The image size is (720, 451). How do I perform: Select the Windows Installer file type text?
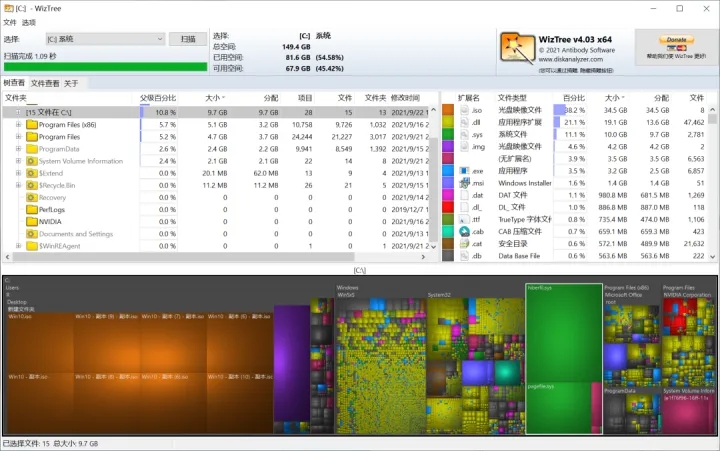click(525, 183)
